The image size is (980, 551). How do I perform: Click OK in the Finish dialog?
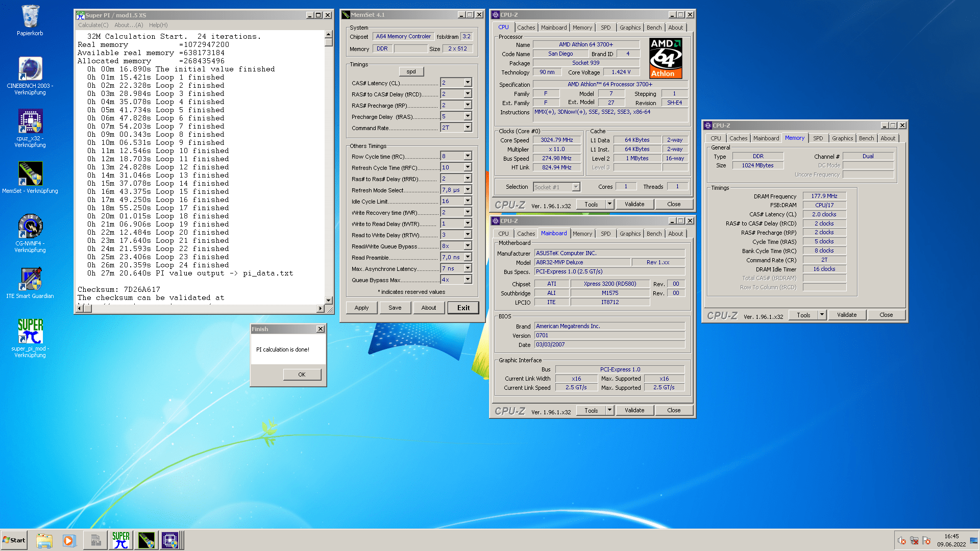tap(302, 374)
